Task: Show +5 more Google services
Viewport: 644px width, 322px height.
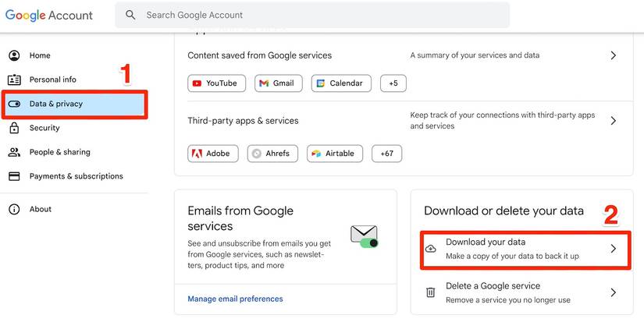Action: pyautogui.click(x=393, y=83)
